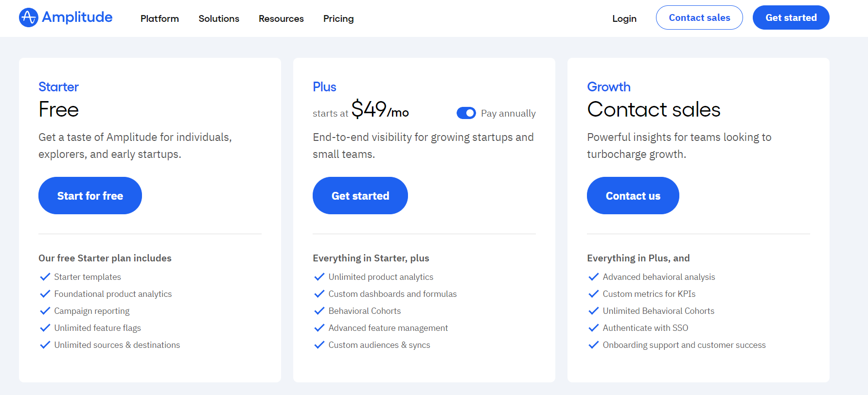The height and width of the screenshot is (395, 868).
Task: Click checkmark beside Advanced behavioral analysis
Action: click(594, 277)
